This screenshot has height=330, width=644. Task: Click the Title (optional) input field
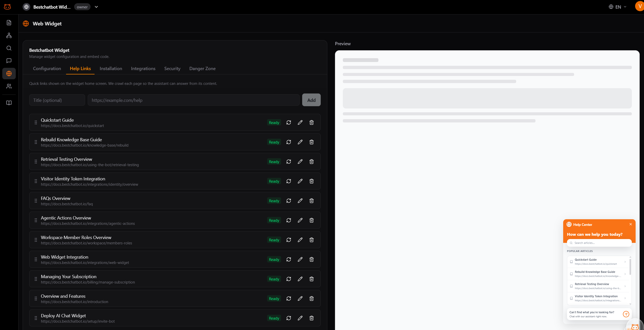click(x=57, y=100)
